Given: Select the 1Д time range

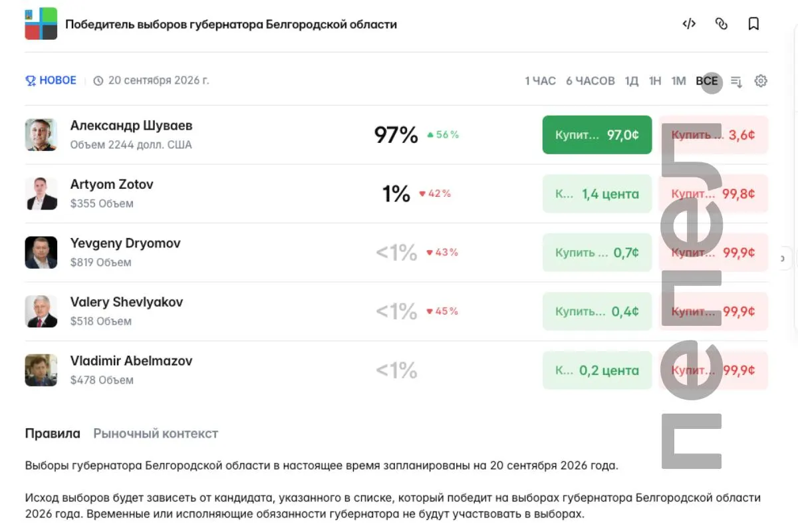Looking at the screenshot, I should click(632, 81).
